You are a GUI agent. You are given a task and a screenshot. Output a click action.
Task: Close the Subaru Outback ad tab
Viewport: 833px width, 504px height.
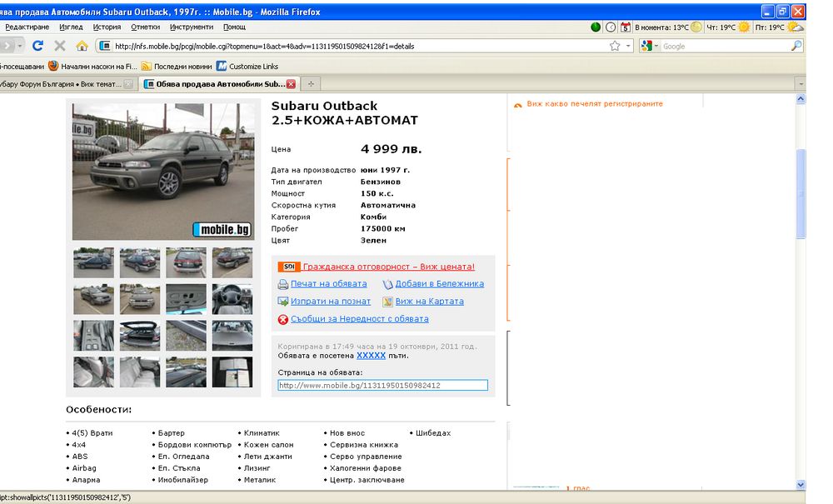click(x=291, y=84)
